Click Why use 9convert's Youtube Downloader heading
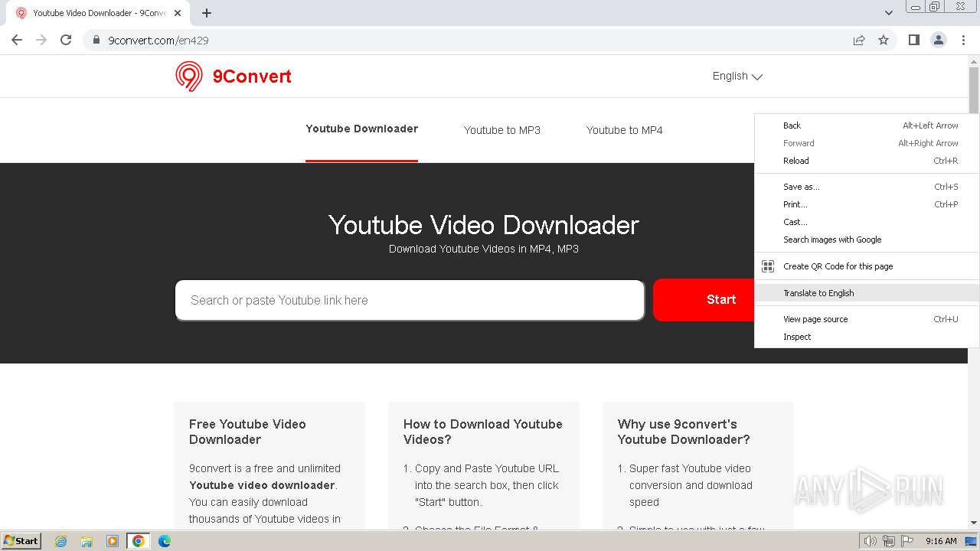 pyautogui.click(x=684, y=432)
